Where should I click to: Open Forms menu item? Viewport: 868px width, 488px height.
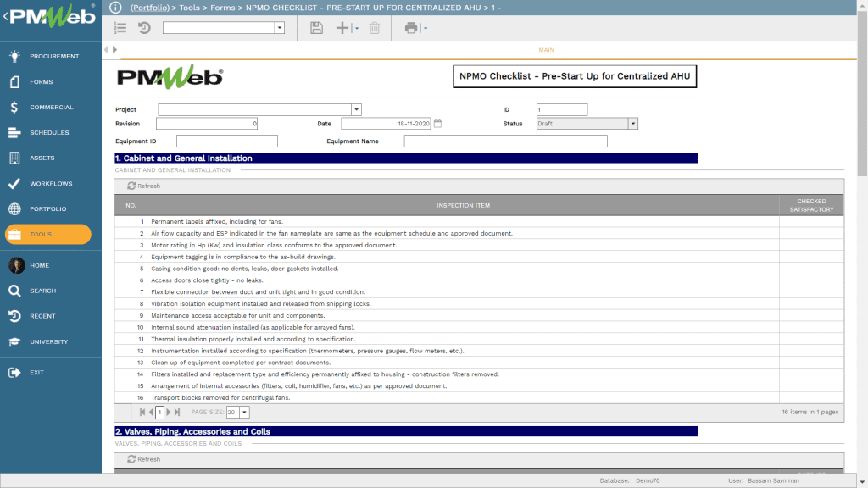(x=42, y=82)
